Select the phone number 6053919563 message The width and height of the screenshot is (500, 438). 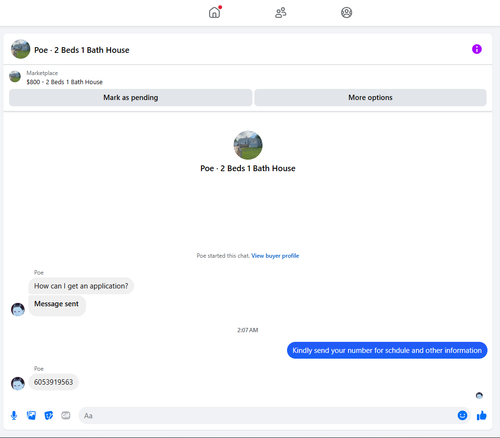53,382
